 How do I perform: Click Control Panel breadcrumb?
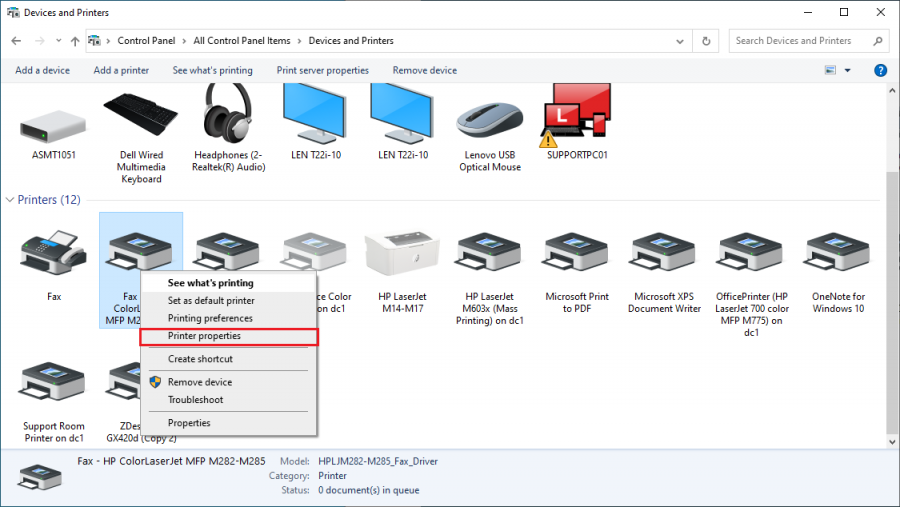point(146,41)
